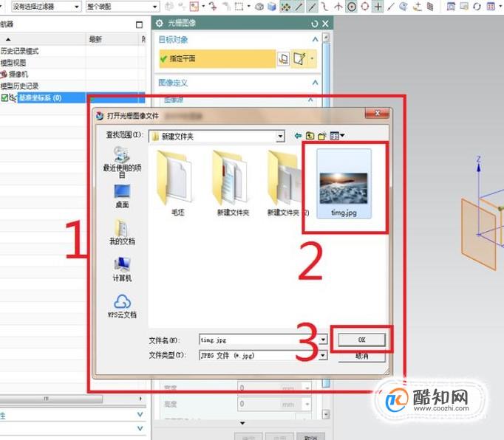Open Desktop location in sidebar

(122, 196)
